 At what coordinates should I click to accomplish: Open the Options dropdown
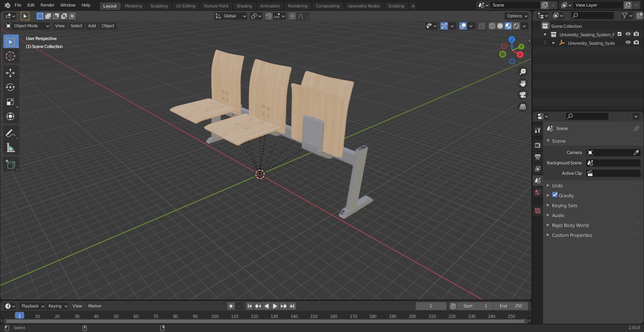point(517,16)
